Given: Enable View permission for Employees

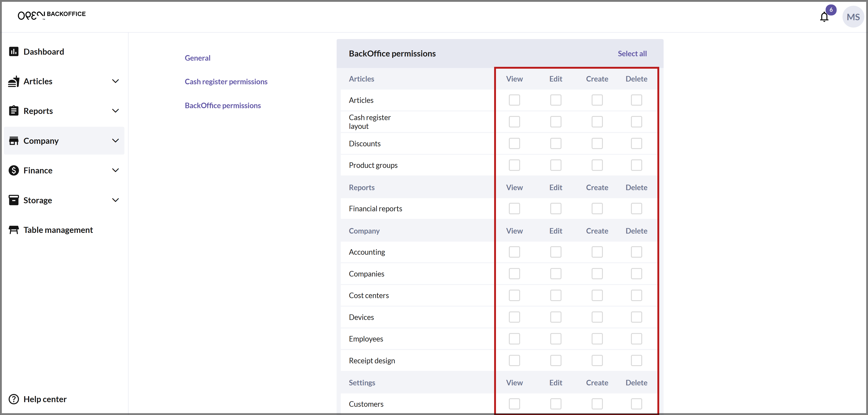Looking at the screenshot, I should click(x=514, y=339).
